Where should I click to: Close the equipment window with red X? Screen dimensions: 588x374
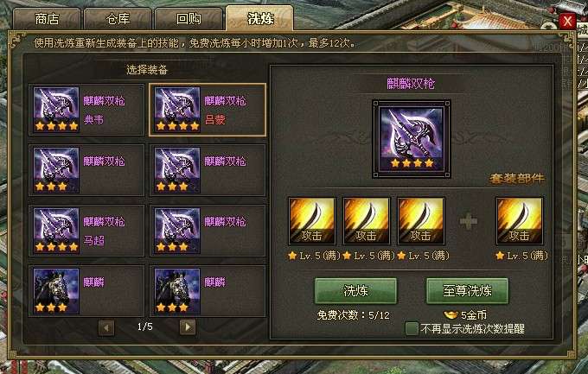pos(567,21)
